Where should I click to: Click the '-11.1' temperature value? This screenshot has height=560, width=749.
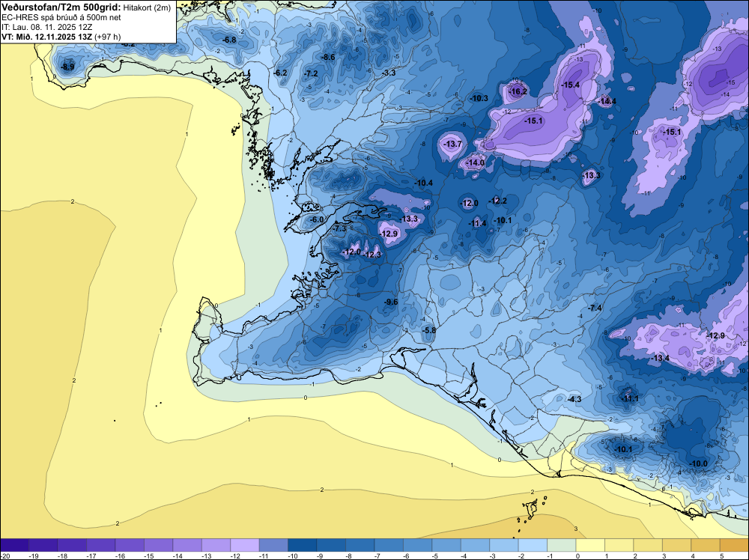coord(630,398)
